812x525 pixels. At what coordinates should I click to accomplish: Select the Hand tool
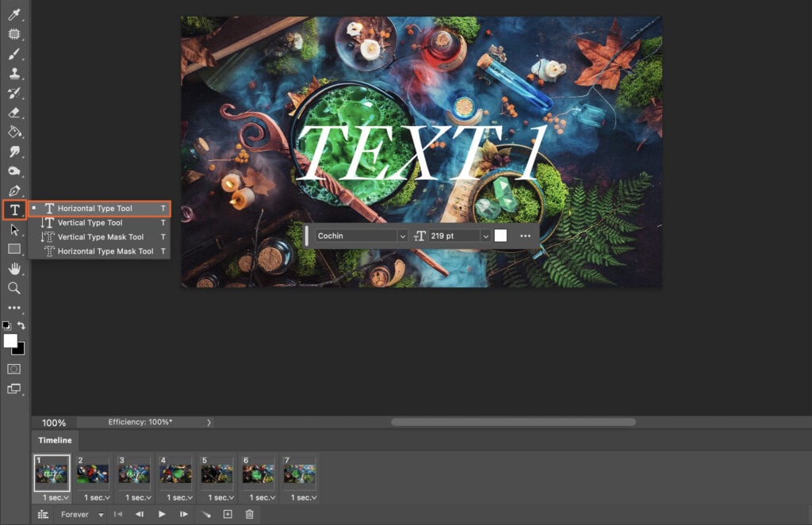tap(13, 268)
